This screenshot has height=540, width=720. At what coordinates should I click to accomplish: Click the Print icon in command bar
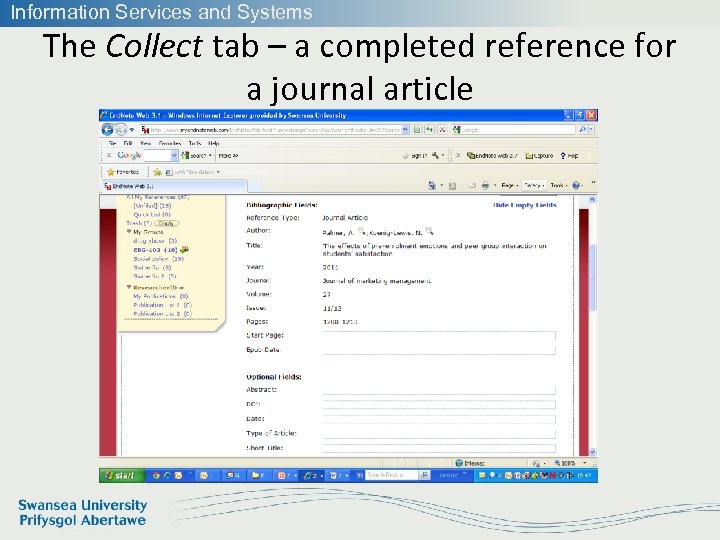pyautogui.click(x=485, y=186)
